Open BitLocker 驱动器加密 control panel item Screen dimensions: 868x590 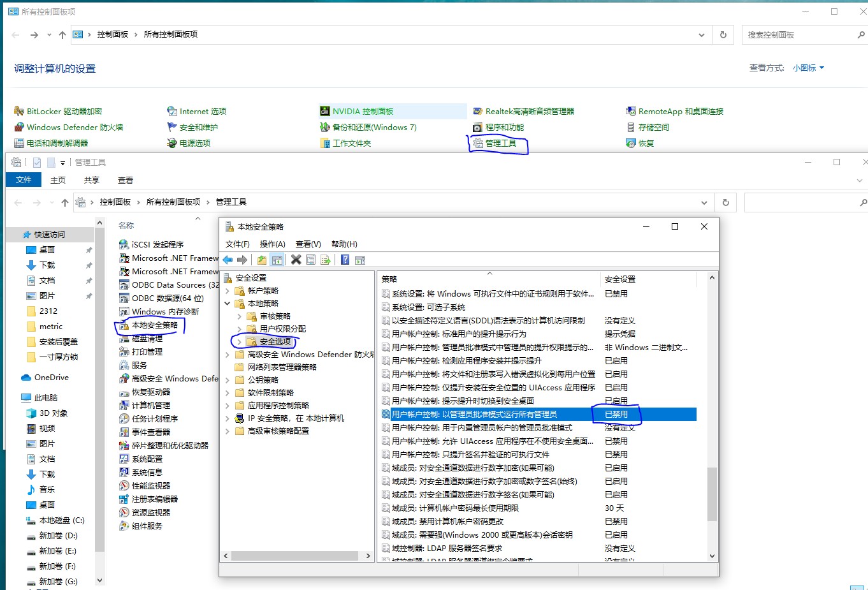[58, 111]
